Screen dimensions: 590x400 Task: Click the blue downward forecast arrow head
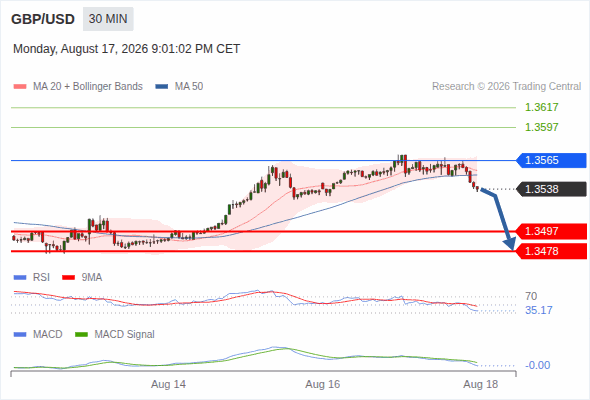(x=510, y=244)
